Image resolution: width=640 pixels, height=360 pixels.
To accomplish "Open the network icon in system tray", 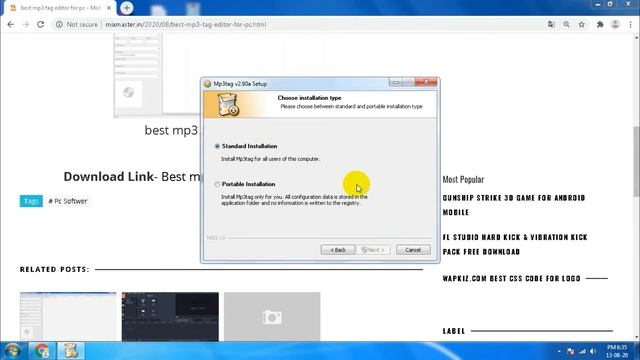I will (582, 351).
